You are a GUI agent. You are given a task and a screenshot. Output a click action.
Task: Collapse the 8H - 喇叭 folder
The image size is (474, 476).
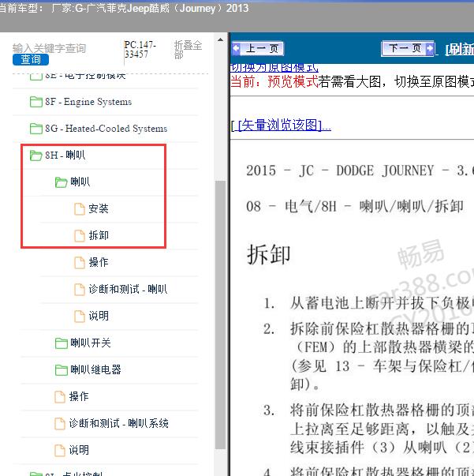(x=65, y=156)
